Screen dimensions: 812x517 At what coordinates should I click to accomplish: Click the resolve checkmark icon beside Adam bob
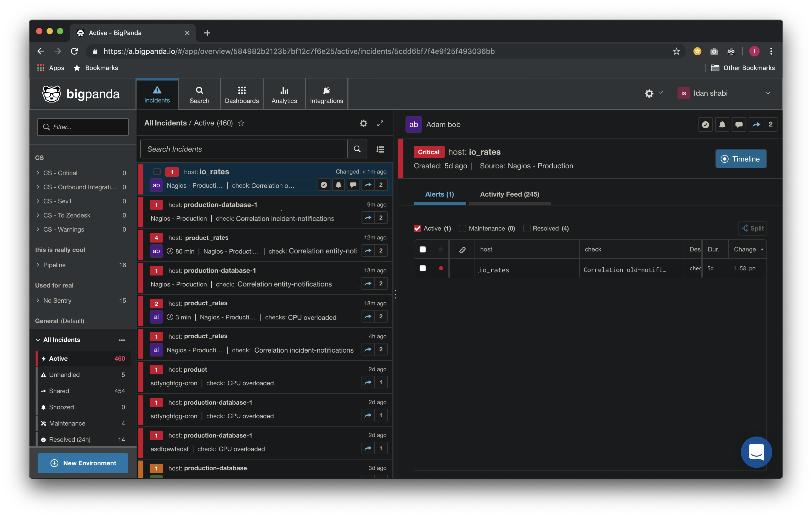(x=705, y=125)
